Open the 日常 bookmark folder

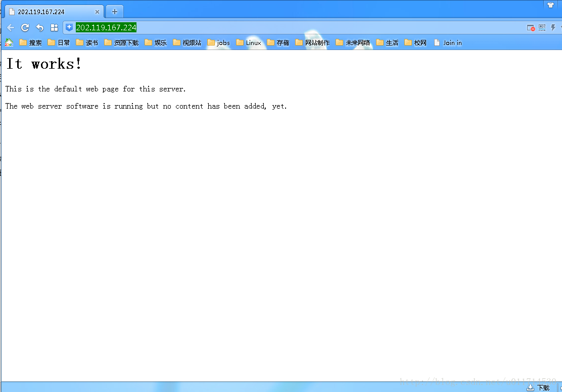coord(59,42)
